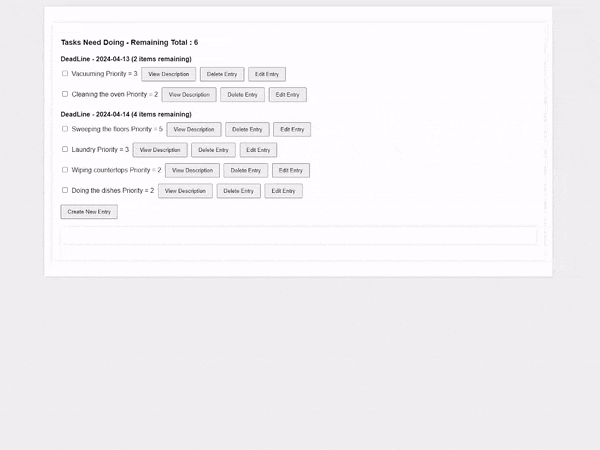Check the Sweeping the floors checkbox
This screenshot has width=600, height=450.
(65, 129)
